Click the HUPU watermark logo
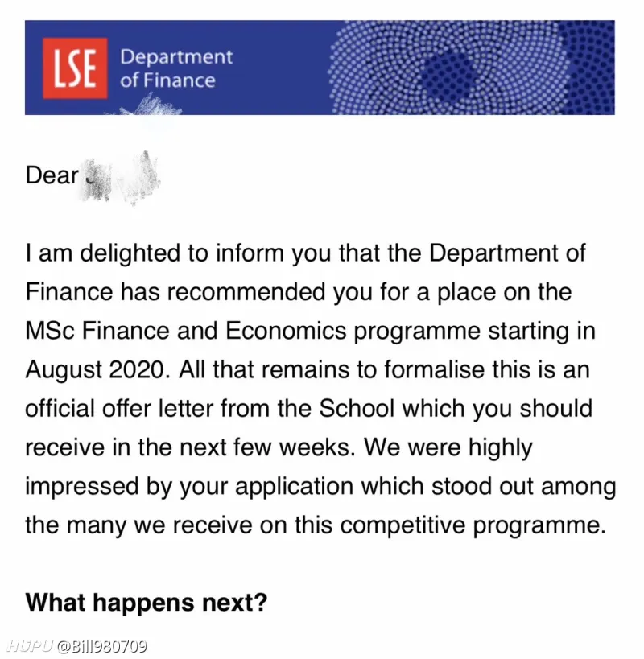 coord(29,646)
